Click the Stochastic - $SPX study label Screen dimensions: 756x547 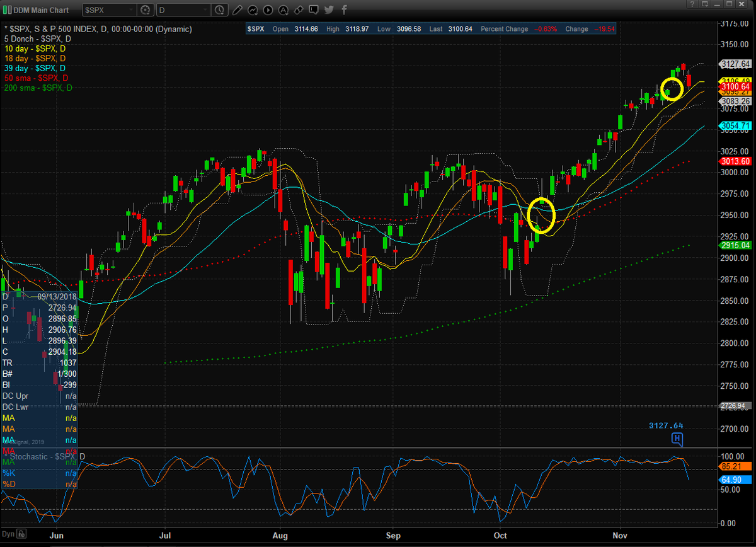click(x=44, y=456)
